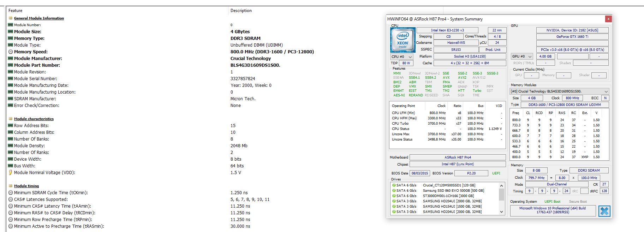The image size is (644, 232).
Task: Click the clock icon beside Minimum SDRAM Cycle Time
Action: click(10, 193)
